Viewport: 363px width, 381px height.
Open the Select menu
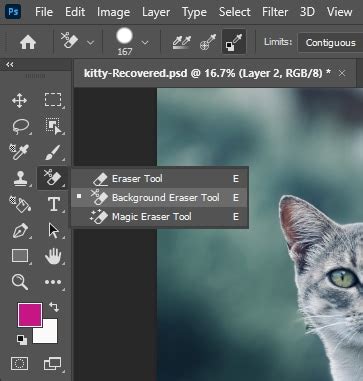(234, 12)
